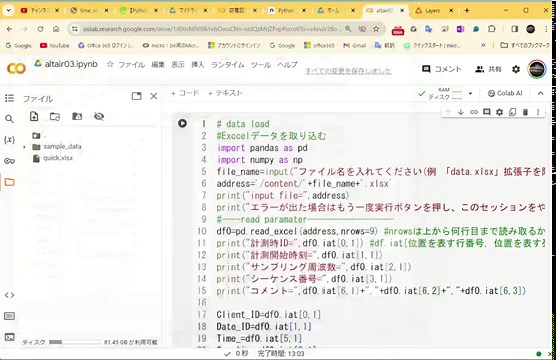This screenshot has width=556, height=360.
Task: Open the terminal icon
Action: coord(10,337)
